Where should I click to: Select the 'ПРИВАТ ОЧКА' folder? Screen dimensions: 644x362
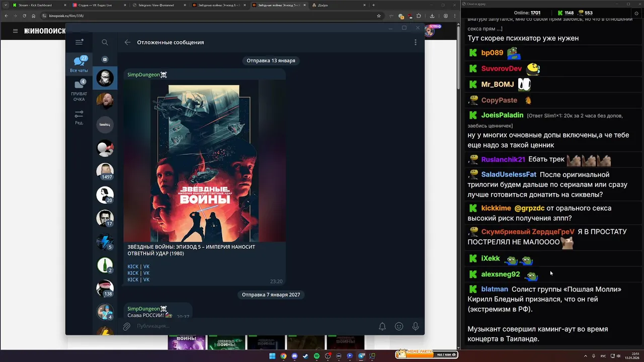(x=79, y=90)
